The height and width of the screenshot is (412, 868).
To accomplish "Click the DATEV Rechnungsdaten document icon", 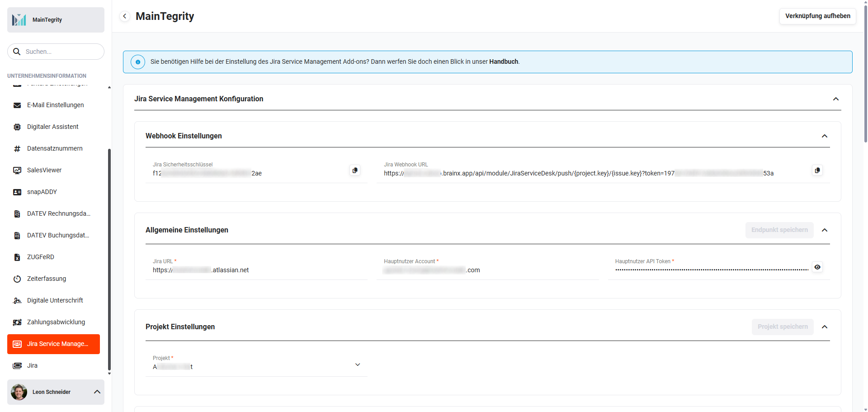I will [17, 213].
